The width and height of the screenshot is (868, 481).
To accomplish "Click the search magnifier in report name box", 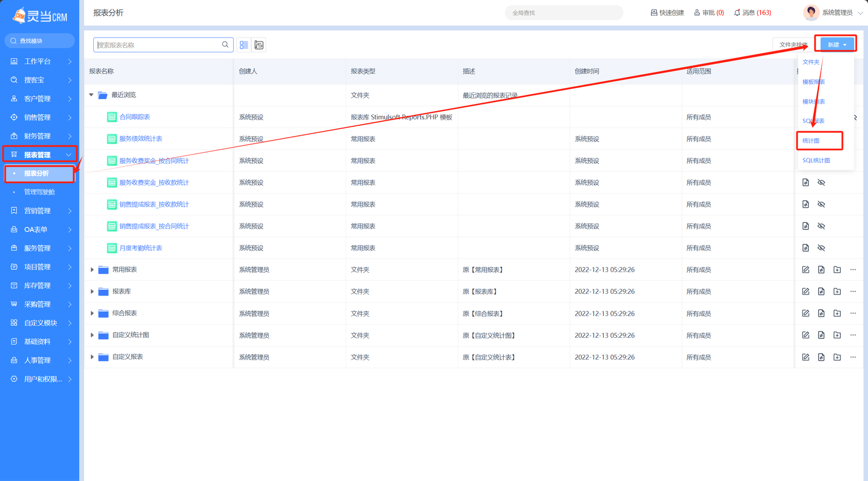I will [x=225, y=44].
